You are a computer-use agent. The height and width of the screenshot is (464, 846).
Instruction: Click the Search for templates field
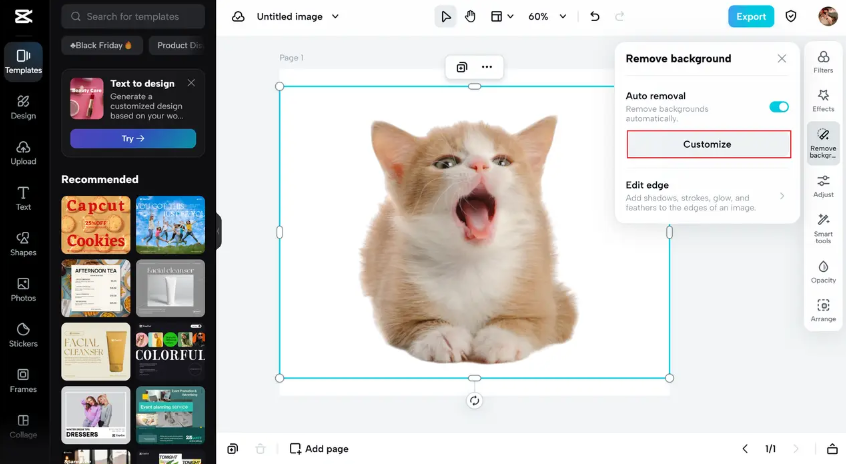tap(133, 17)
